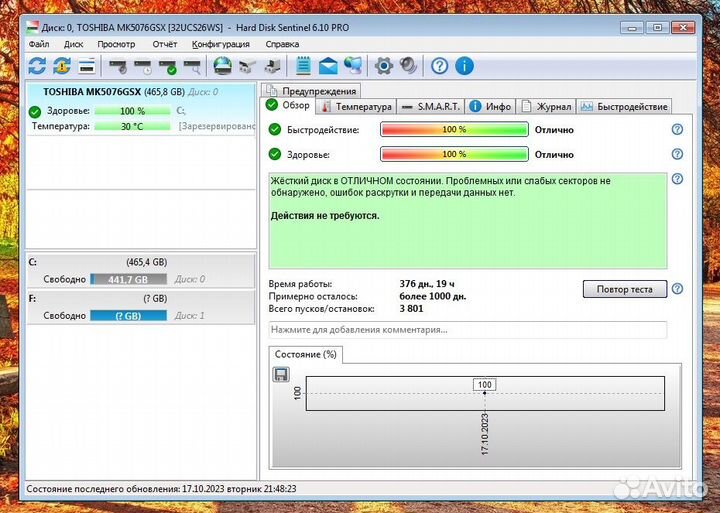720x513 pixels.
Task: Click the envelope e-mail toolbar icon
Action: (329, 67)
